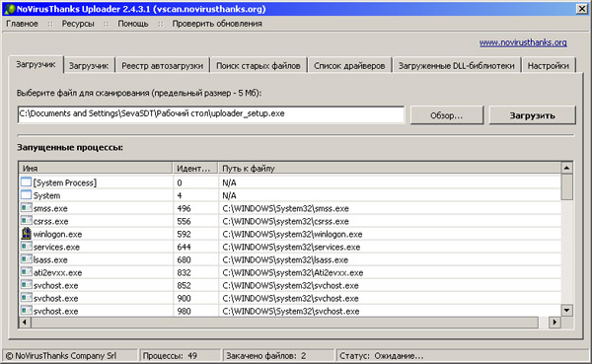The height and width of the screenshot is (364, 592).
Task: Click icon of svchost.exe with ID 852
Action: point(26,285)
